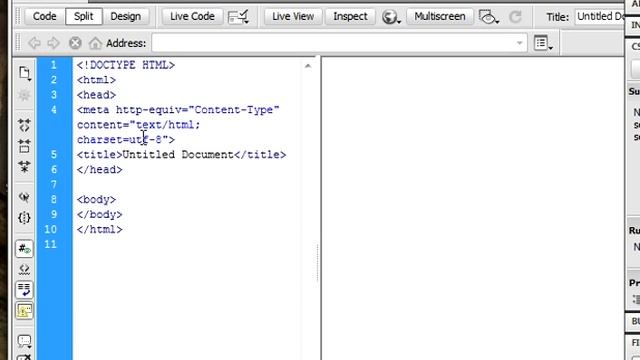
Task: Click Expand All icon
Action: pos(24,167)
